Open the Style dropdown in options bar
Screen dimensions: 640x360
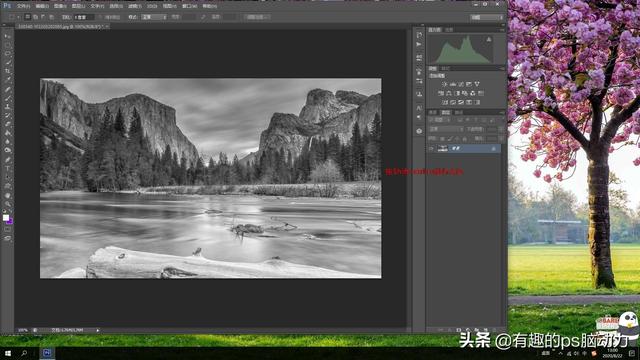tap(153, 17)
